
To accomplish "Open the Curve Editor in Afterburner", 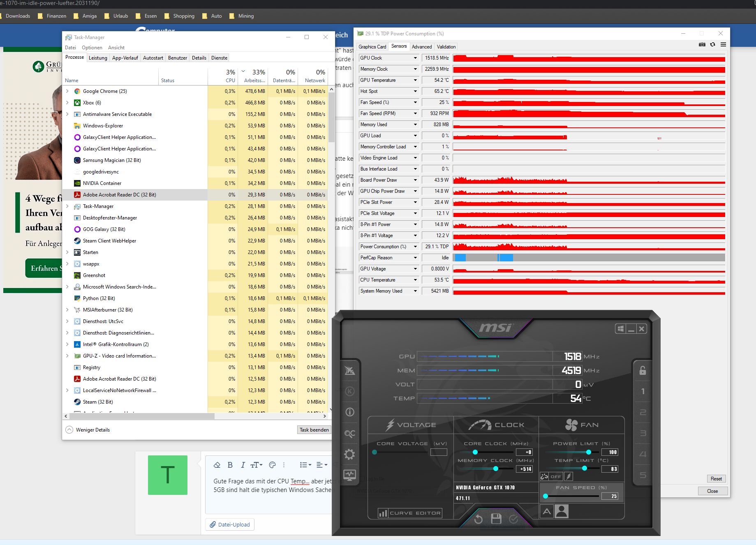I will point(410,513).
